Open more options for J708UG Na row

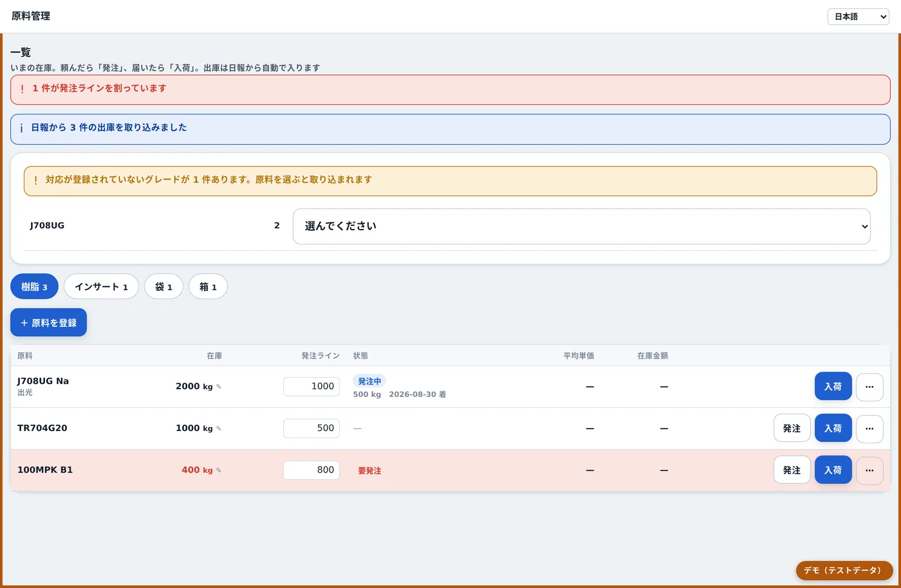coord(869,387)
